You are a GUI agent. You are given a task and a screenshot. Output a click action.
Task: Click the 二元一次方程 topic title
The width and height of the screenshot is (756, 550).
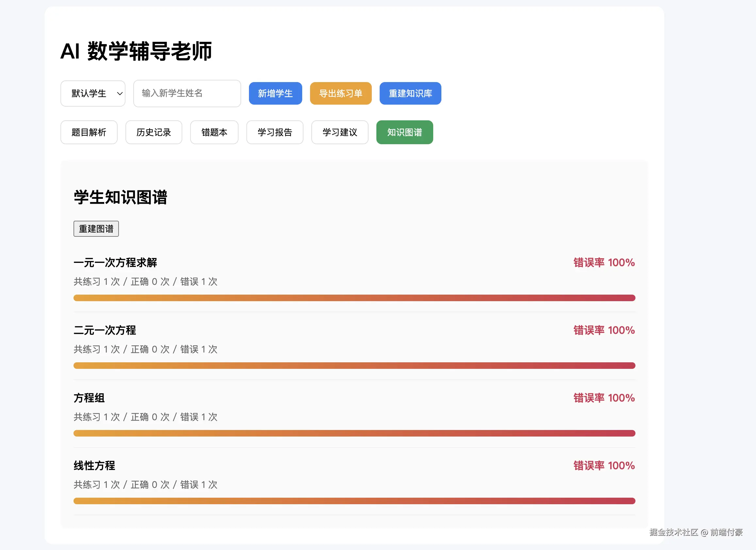click(x=105, y=330)
